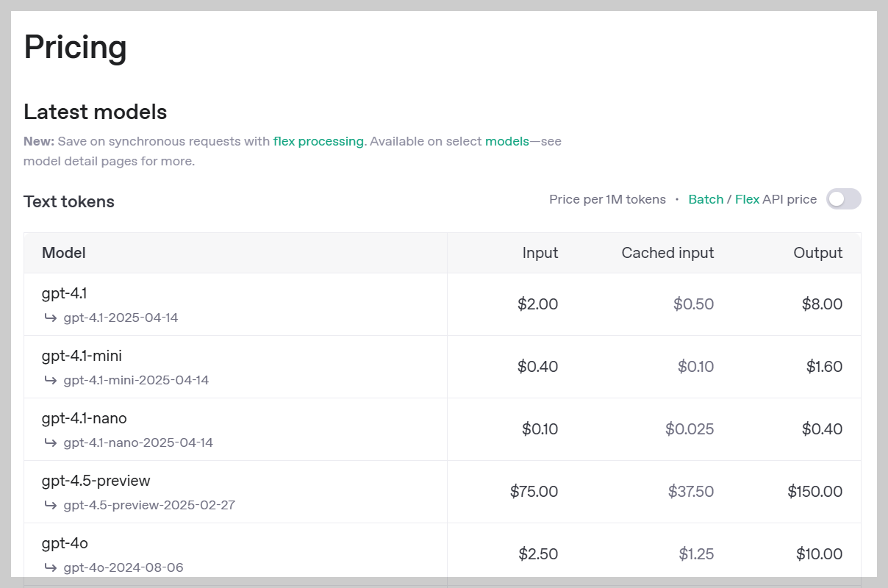Viewport: 888px width, 588px height.
Task: Click the Model column header
Action: [64, 253]
